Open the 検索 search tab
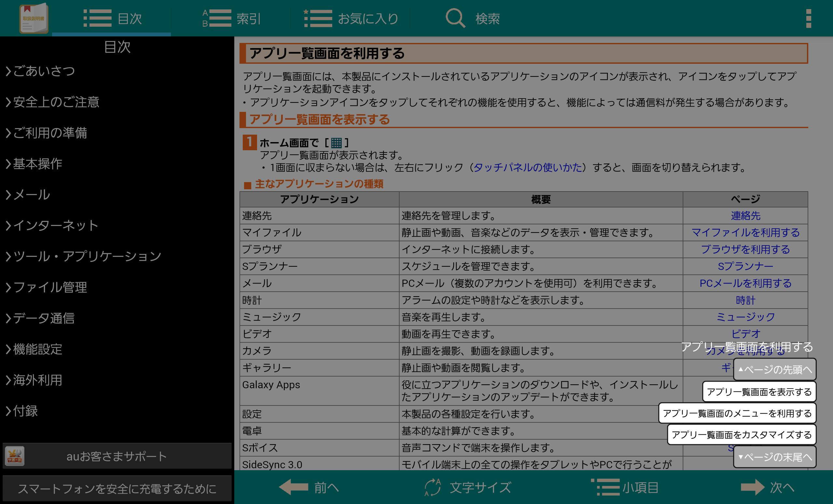This screenshot has height=504, width=833. point(472,18)
